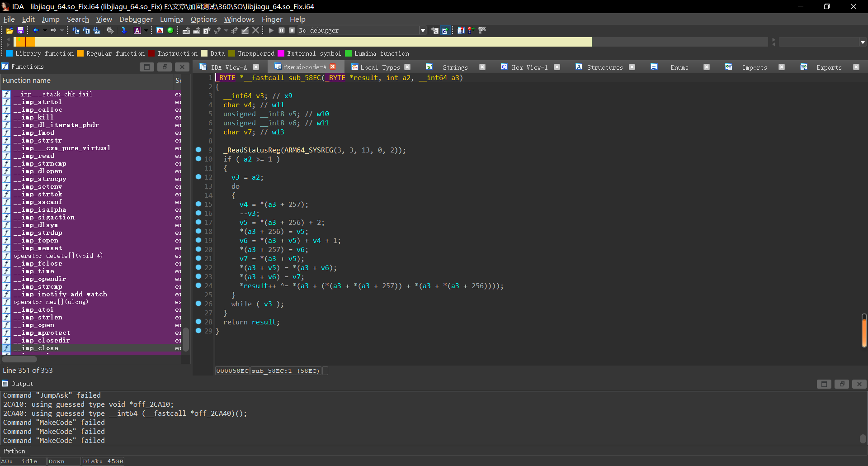Image resolution: width=868 pixels, height=466 pixels.
Task: Click the Exports tab icon
Action: point(804,67)
